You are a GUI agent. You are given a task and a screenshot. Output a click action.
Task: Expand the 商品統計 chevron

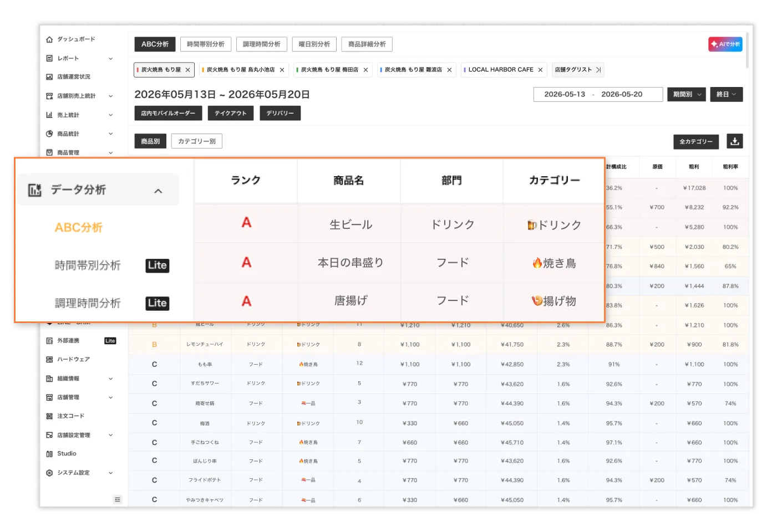click(111, 134)
